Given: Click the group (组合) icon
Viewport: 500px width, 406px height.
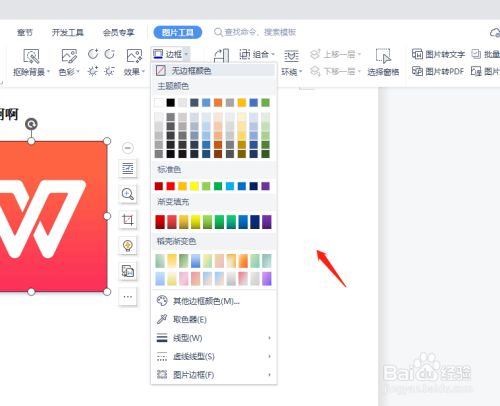Looking at the screenshot, I should point(245,54).
